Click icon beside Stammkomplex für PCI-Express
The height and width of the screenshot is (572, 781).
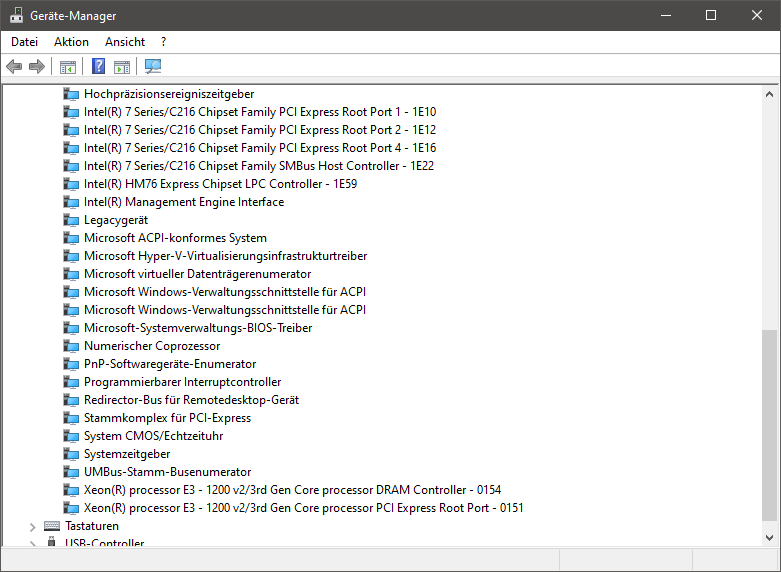71,418
